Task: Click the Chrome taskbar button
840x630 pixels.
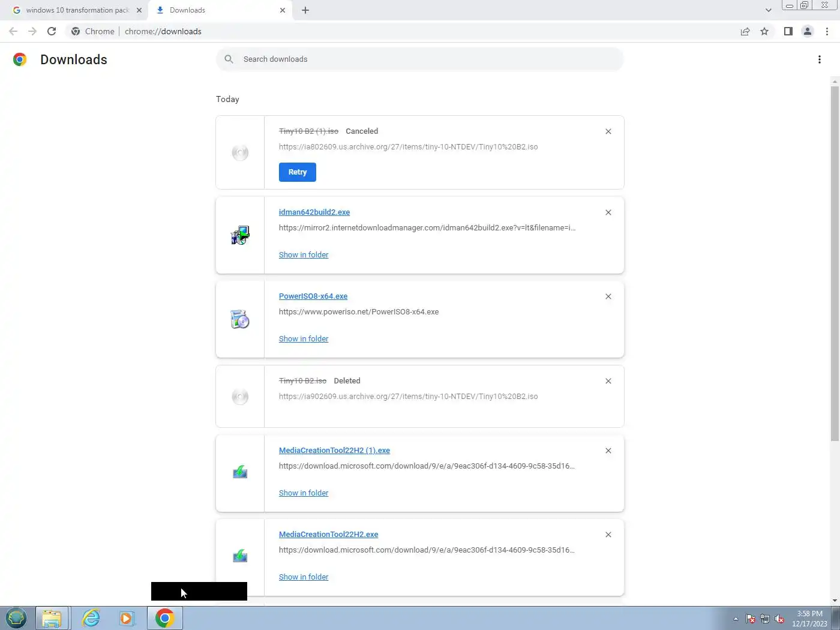Action: click(x=165, y=618)
